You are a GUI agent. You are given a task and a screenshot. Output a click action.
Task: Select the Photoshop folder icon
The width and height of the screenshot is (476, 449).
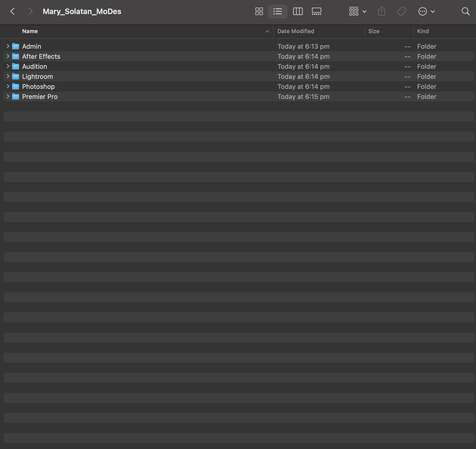16,86
